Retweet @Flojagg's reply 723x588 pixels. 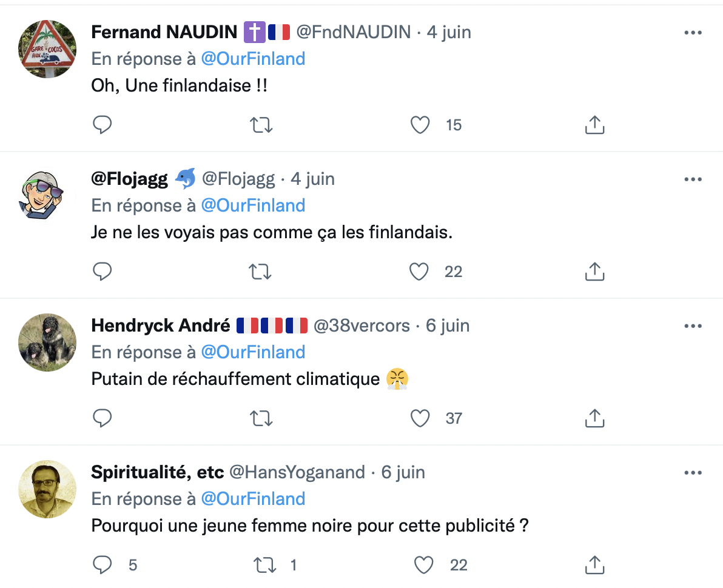(260, 272)
